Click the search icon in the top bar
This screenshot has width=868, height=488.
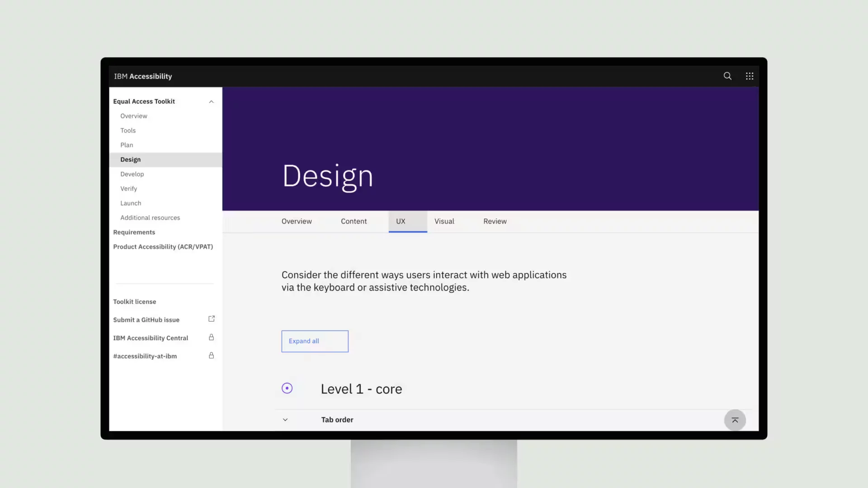click(x=727, y=75)
